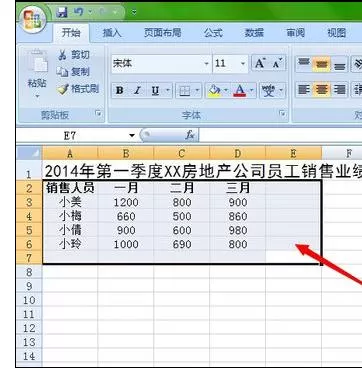Decrease font size with the small A icon
This screenshot has height=369, width=362.
point(277,63)
